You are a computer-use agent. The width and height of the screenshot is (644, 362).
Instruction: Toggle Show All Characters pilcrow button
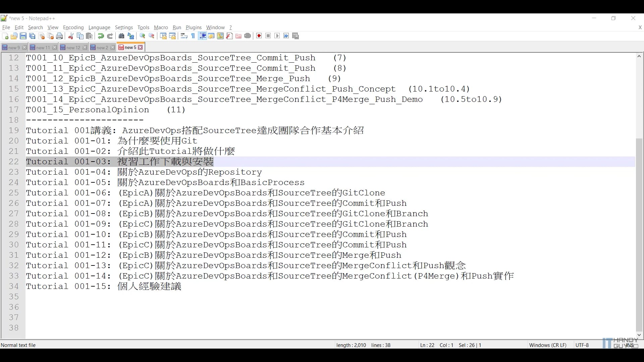(193, 36)
